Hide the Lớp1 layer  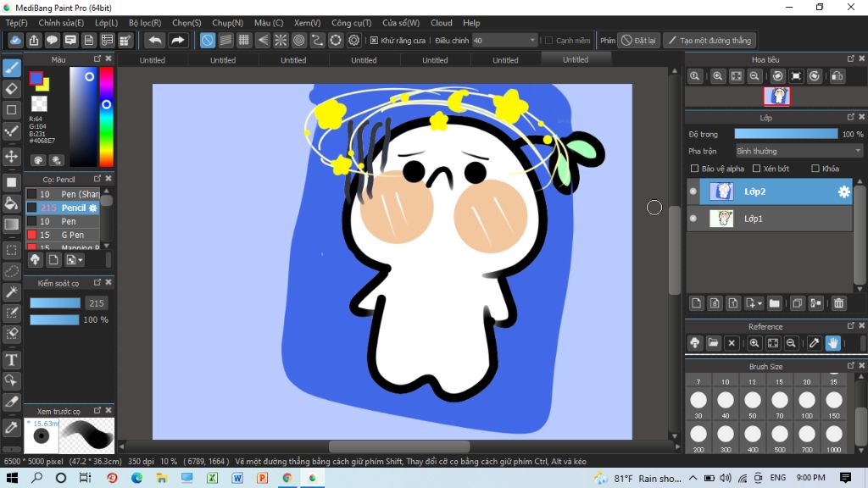(x=693, y=219)
